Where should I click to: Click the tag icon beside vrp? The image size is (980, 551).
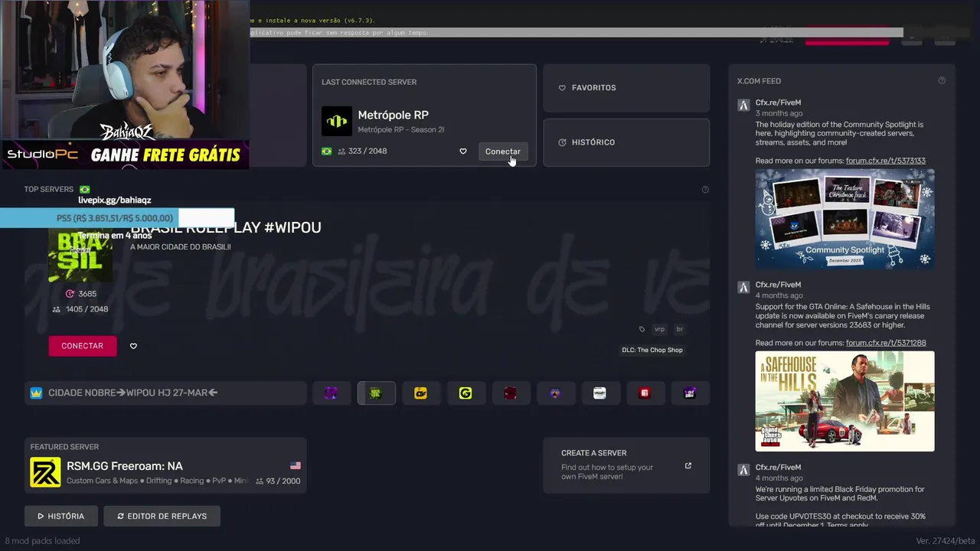[x=642, y=329]
